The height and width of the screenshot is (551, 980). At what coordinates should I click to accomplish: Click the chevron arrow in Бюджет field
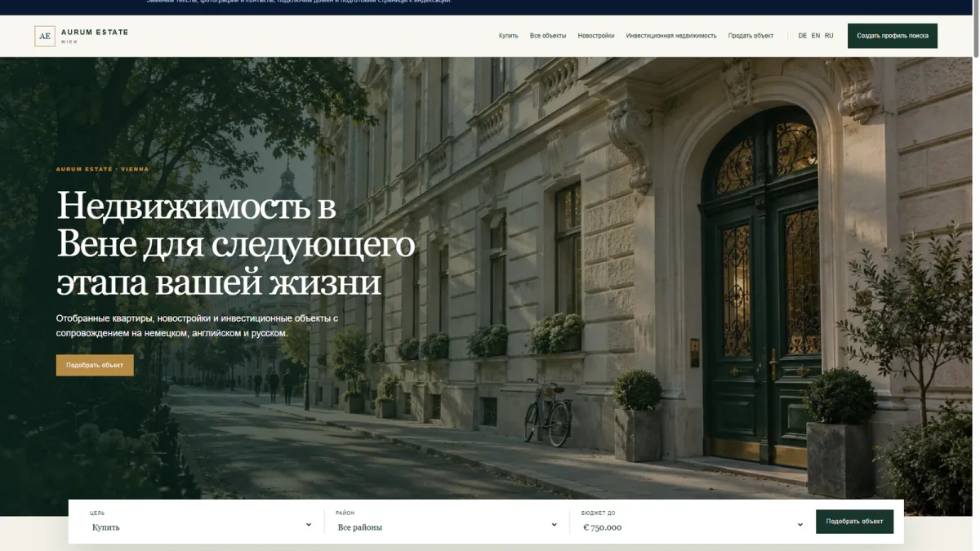(x=800, y=525)
